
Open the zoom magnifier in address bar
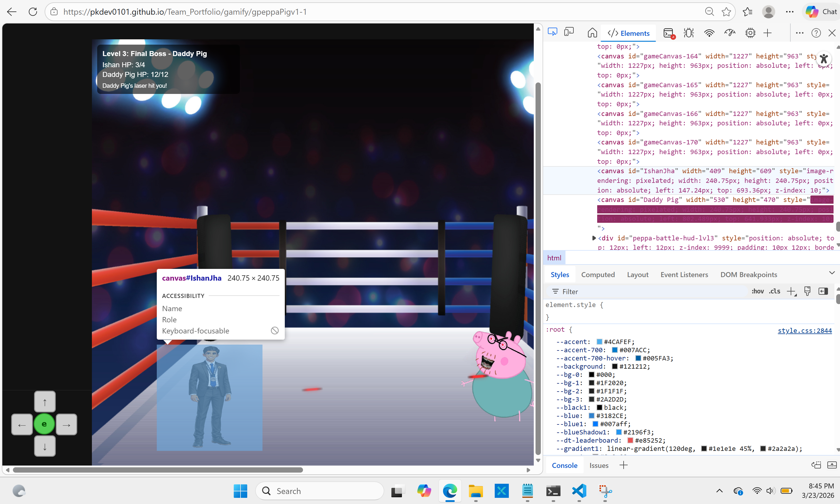(709, 12)
